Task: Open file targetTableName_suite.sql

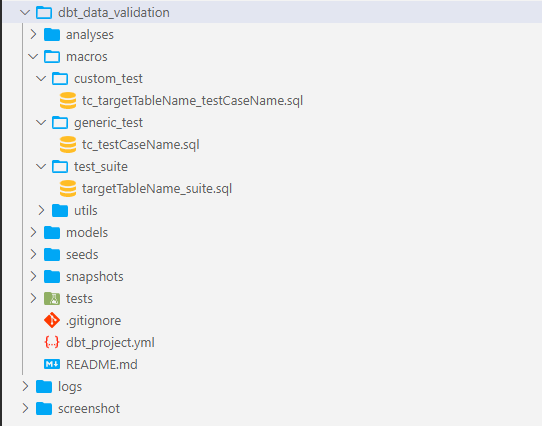Action: tap(157, 189)
